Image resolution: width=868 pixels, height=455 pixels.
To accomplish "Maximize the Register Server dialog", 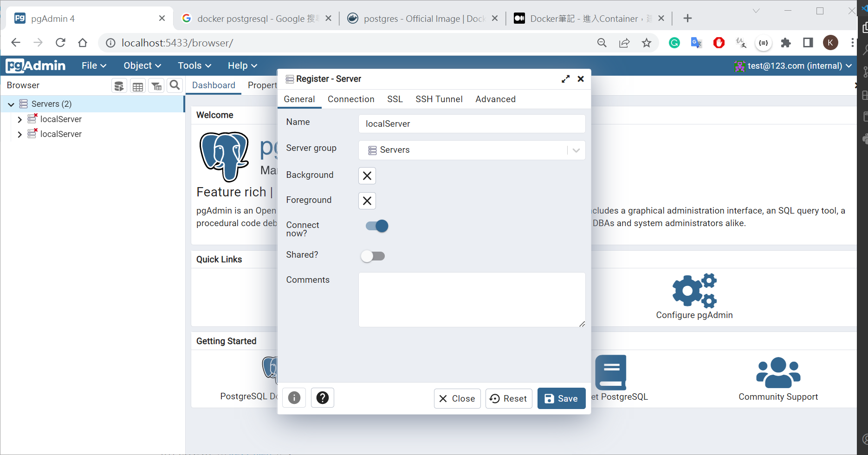I will click(x=565, y=79).
